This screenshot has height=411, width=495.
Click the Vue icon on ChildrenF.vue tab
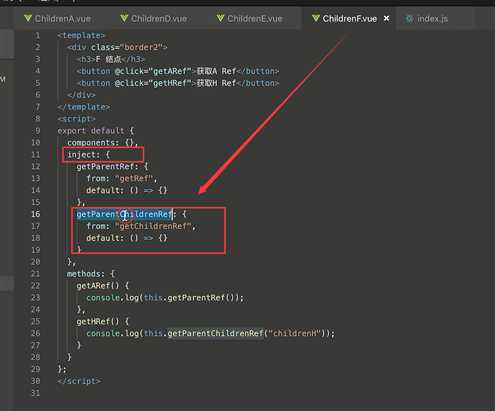(316, 18)
